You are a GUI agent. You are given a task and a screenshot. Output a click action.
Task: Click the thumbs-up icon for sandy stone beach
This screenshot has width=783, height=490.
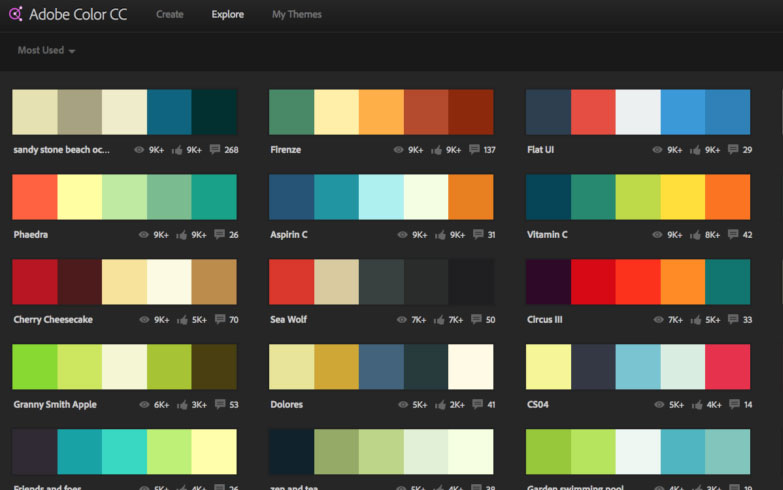[x=177, y=149]
